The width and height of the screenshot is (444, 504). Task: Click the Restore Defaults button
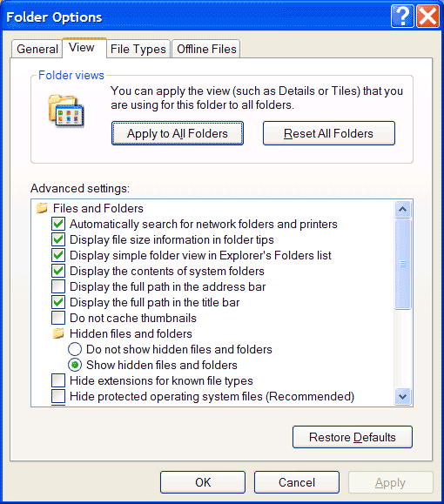click(x=353, y=437)
